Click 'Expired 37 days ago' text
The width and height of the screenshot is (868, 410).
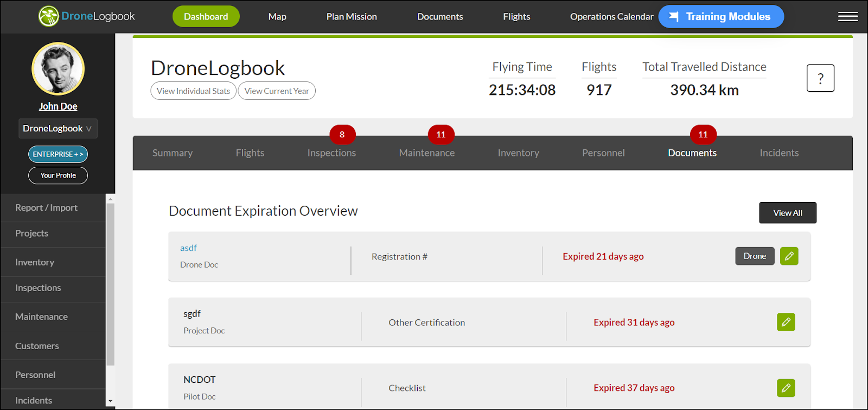pyautogui.click(x=634, y=388)
